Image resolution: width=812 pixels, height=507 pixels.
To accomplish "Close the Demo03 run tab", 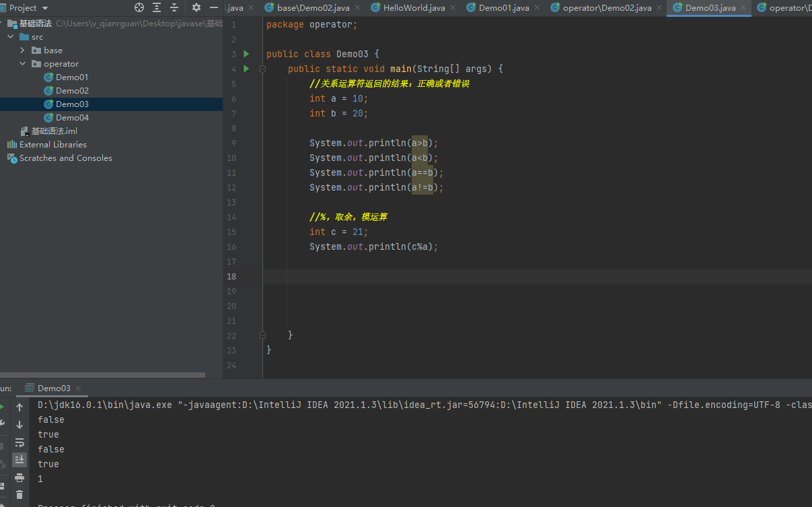I will [78, 388].
